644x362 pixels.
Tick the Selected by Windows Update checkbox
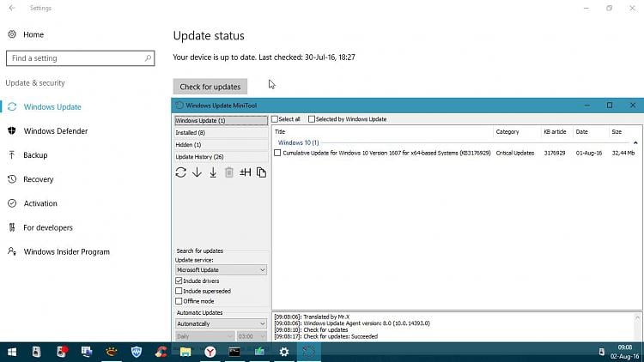click(x=312, y=119)
